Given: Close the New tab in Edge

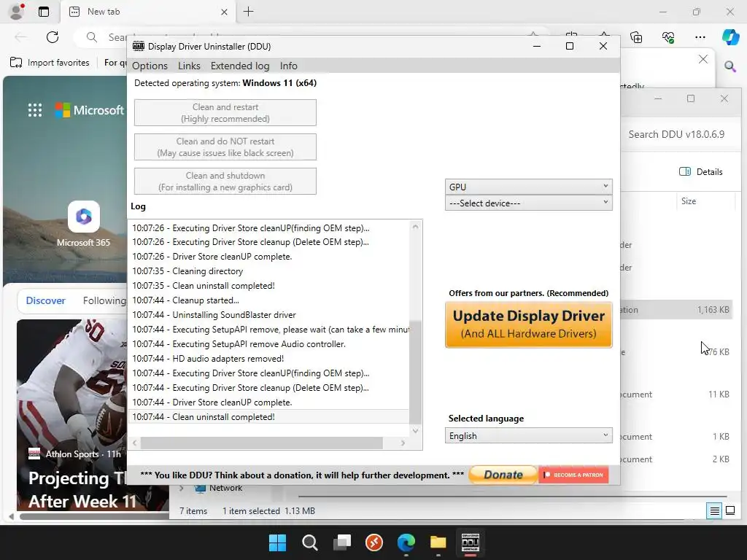Looking at the screenshot, I should [x=224, y=12].
